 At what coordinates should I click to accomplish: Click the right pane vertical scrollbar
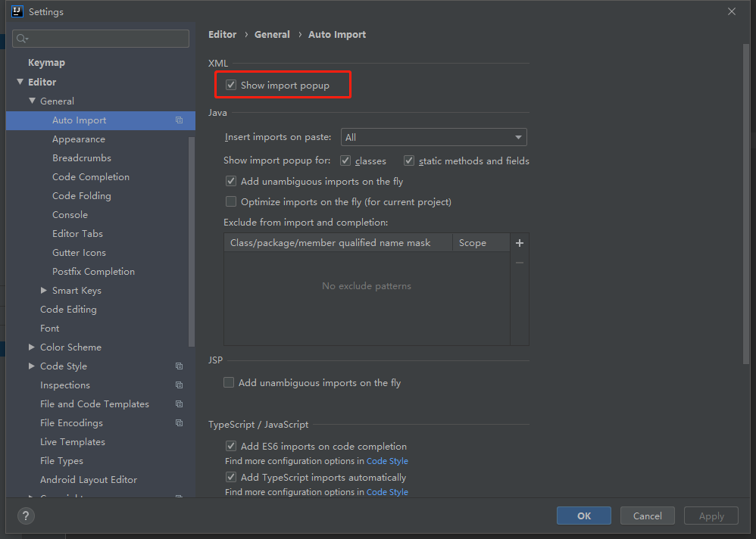pos(746,204)
